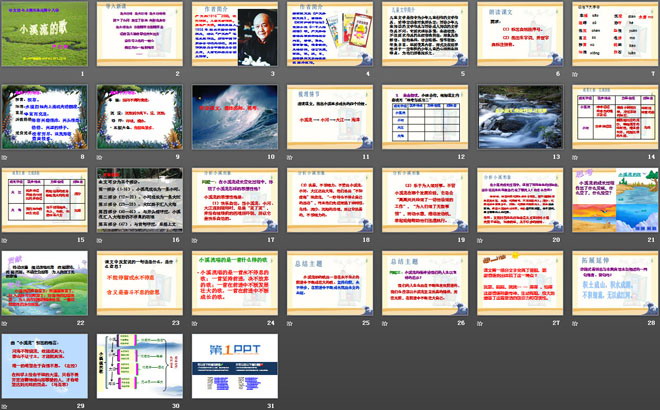660x410 pixels.
Task: Select slide 20 thumbnail
Action: 520,200
